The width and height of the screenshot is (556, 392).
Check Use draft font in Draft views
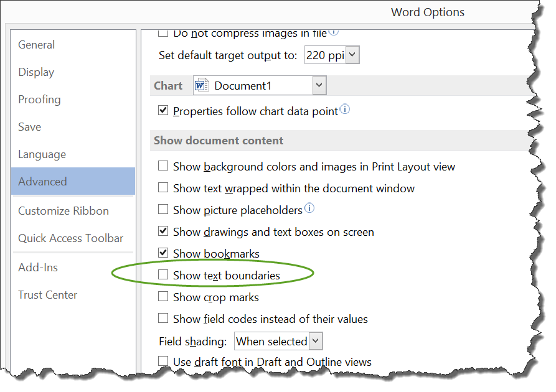point(163,361)
